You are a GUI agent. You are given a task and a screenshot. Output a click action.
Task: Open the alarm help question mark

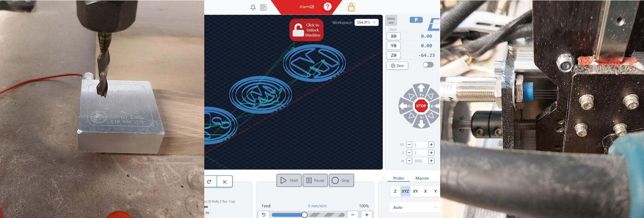pyautogui.click(x=327, y=7)
